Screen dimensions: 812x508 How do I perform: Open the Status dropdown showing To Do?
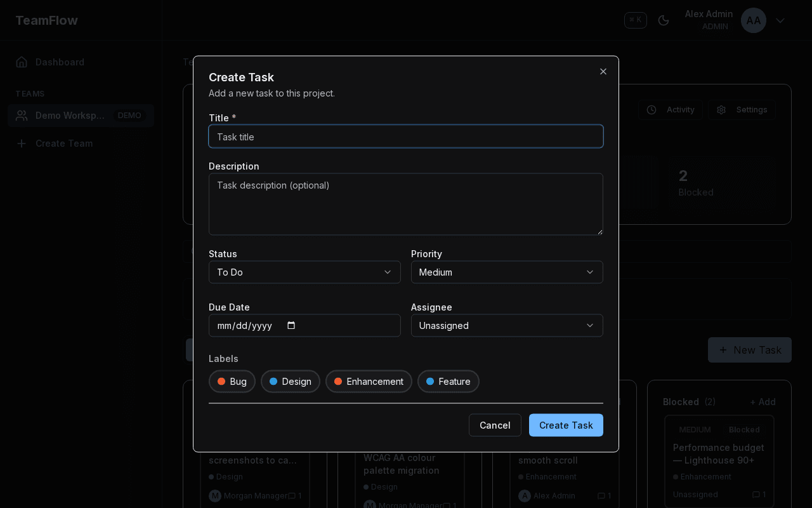point(304,272)
